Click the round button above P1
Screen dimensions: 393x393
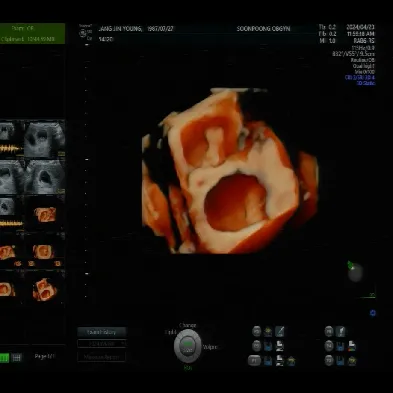click(257, 346)
